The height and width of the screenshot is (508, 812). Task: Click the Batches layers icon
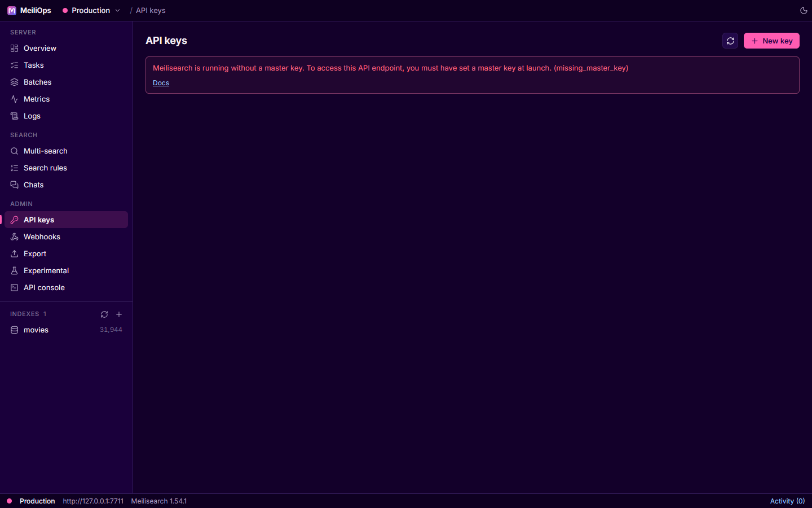click(15, 82)
